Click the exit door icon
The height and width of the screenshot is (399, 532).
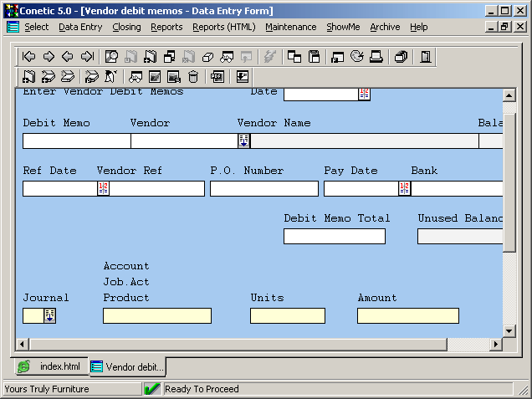click(425, 57)
